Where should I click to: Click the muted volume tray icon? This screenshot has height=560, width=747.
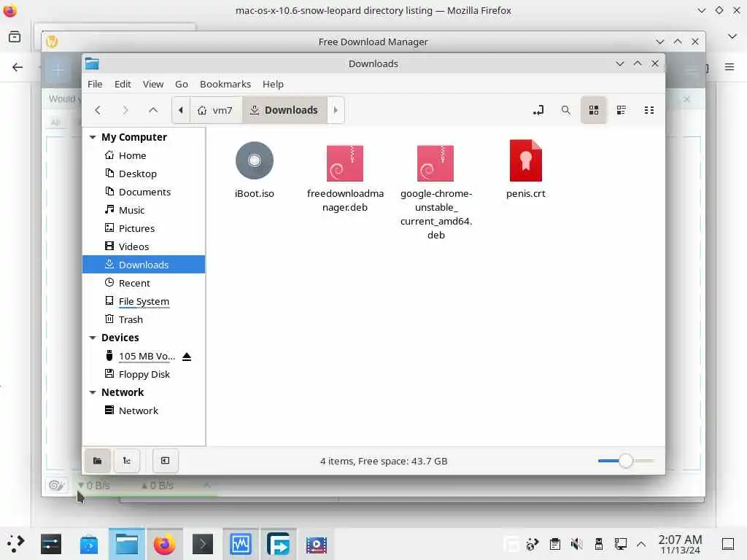click(577, 544)
